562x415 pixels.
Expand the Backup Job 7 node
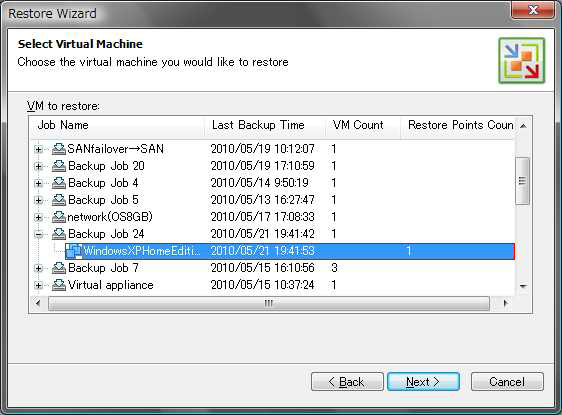(39, 268)
